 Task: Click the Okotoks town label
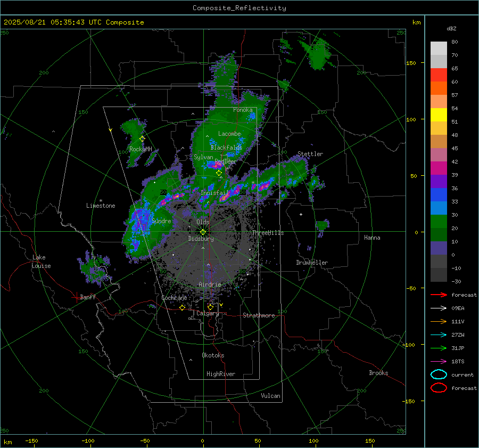click(213, 355)
